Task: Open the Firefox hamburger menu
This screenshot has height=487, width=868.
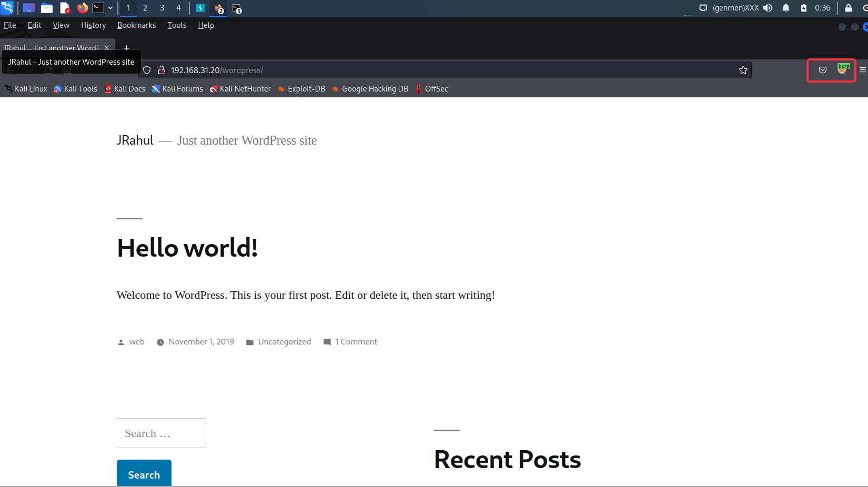Action: (863, 70)
